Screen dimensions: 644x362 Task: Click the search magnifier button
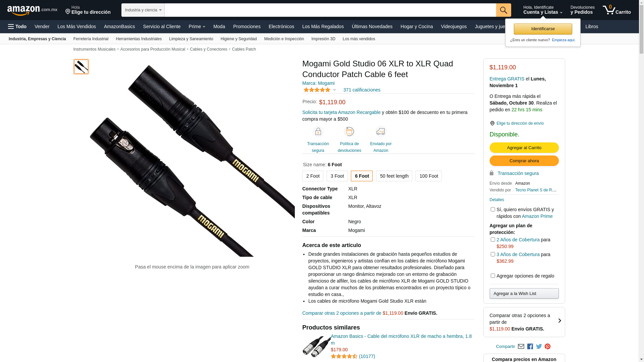503,10
